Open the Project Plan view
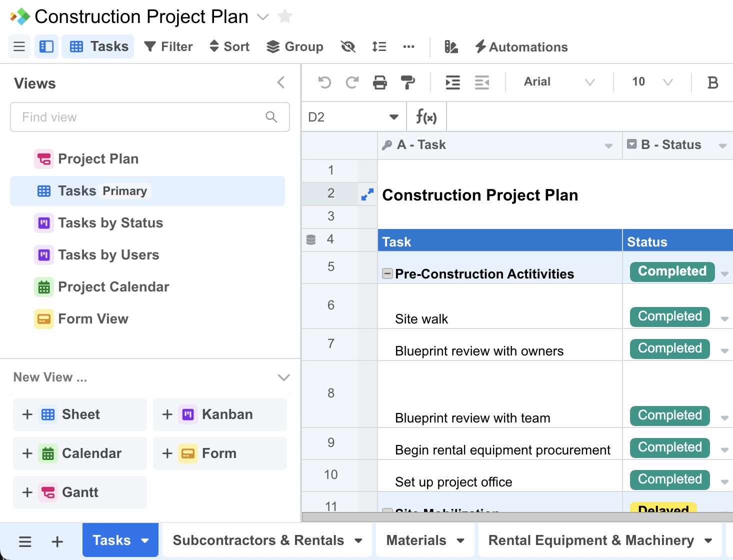The height and width of the screenshot is (560, 733). [x=147, y=159]
